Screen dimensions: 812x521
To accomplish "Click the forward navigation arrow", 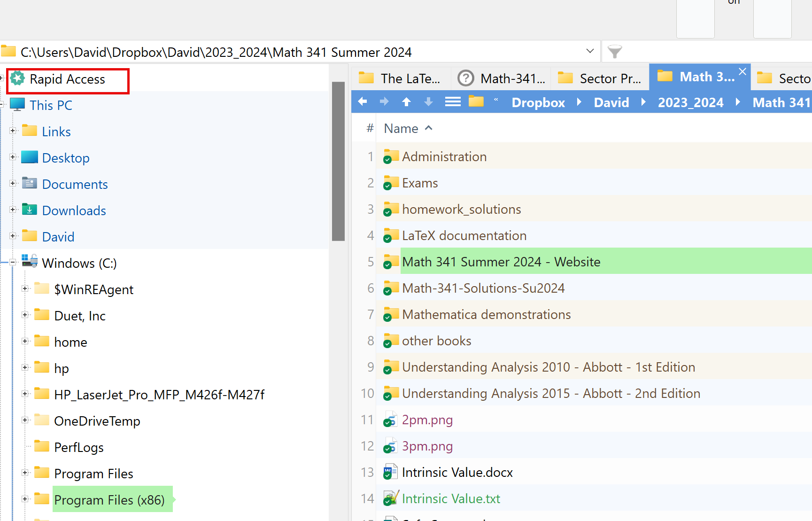I will pos(384,102).
